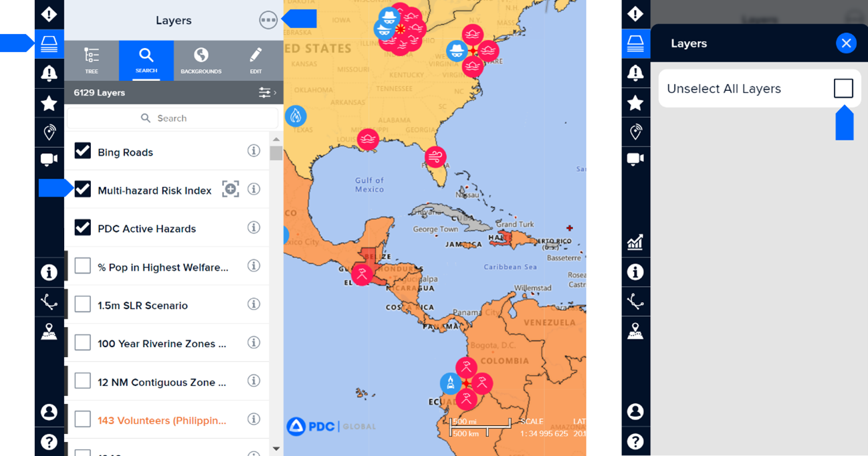Viewport: 868px width, 456px height.
Task: Open the info circle icon in left sidebar
Action: tap(49, 272)
